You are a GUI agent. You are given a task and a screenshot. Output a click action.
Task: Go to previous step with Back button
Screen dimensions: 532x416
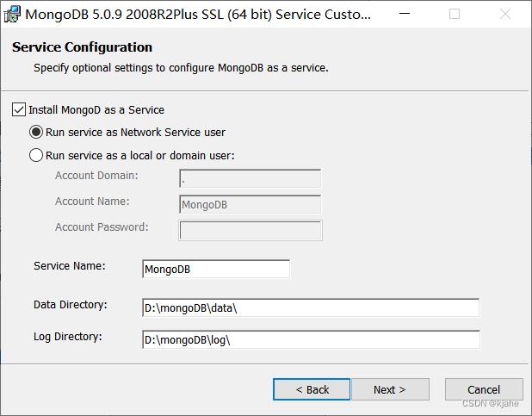coord(312,389)
